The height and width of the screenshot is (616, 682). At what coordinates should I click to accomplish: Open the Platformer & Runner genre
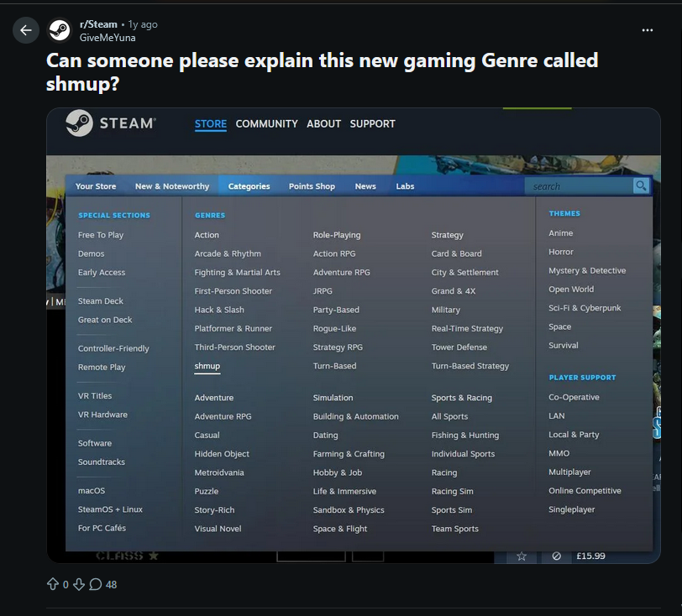tap(233, 328)
